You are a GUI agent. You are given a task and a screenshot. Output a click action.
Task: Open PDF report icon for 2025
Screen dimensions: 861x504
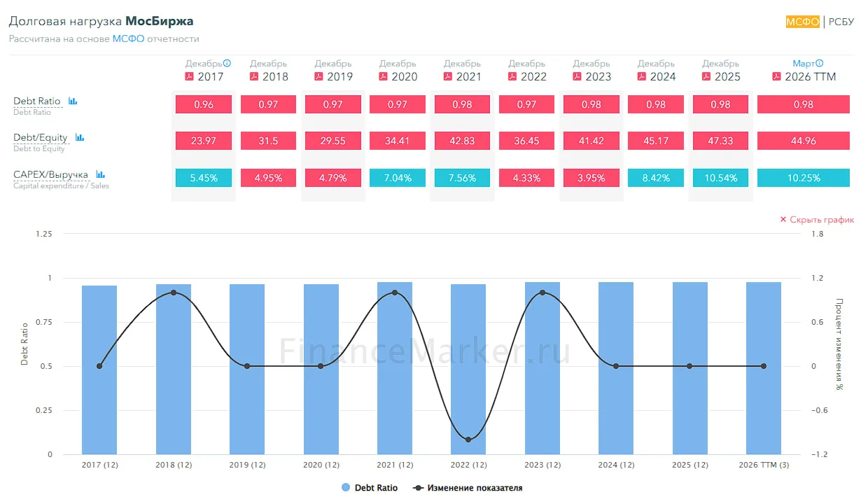706,76
